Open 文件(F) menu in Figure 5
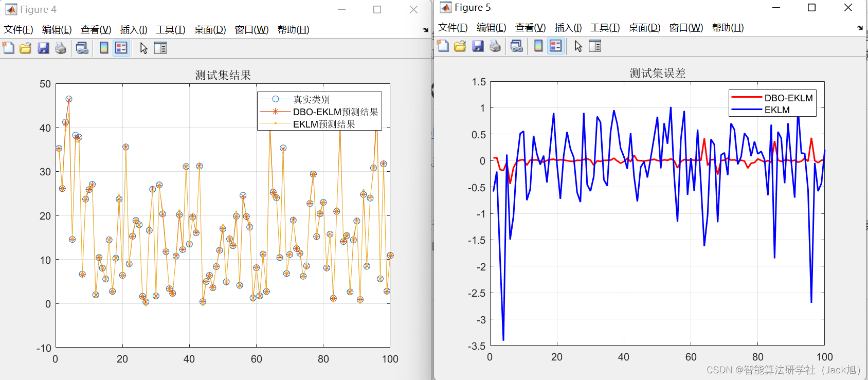The height and width of the screenshot is (380, 868). [x=453, y=28]
